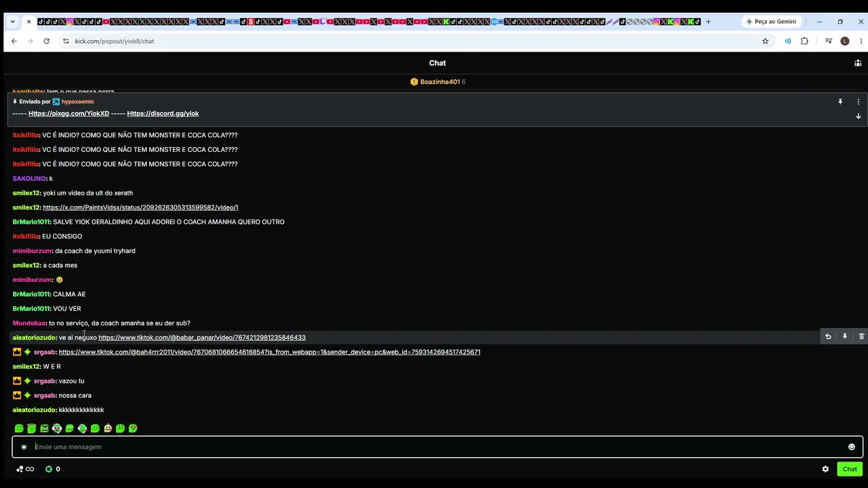Open pinned message three-dot options menu

(858, 102)
